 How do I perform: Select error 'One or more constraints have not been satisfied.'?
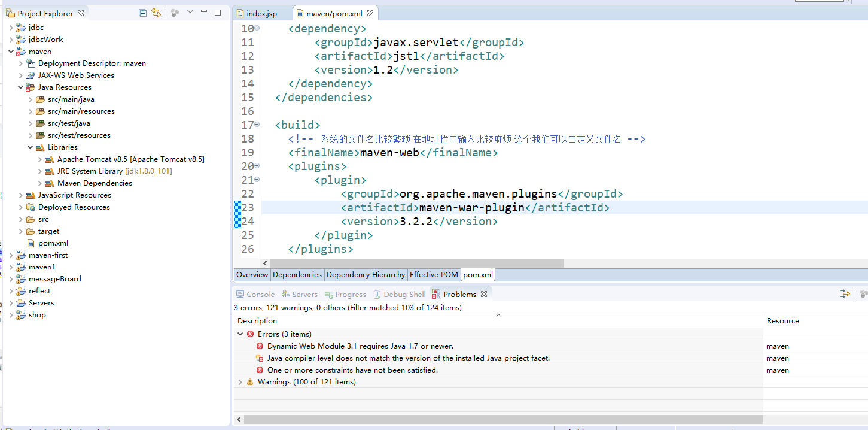click(352, 370)
